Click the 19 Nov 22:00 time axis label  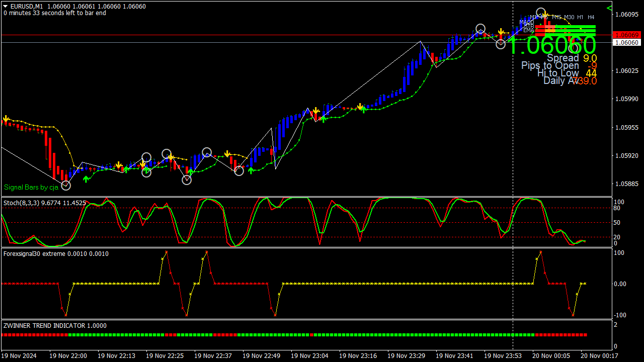click(x=68, y=356)
